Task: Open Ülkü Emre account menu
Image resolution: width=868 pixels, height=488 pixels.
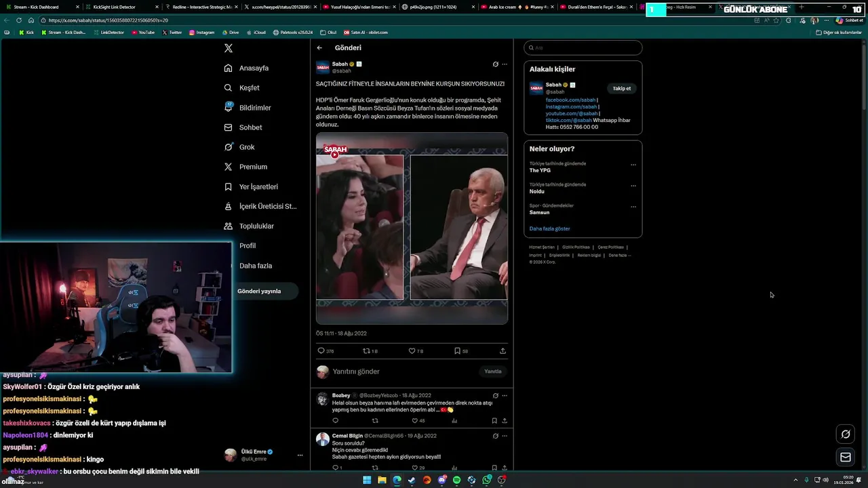Action: (263, 455)
